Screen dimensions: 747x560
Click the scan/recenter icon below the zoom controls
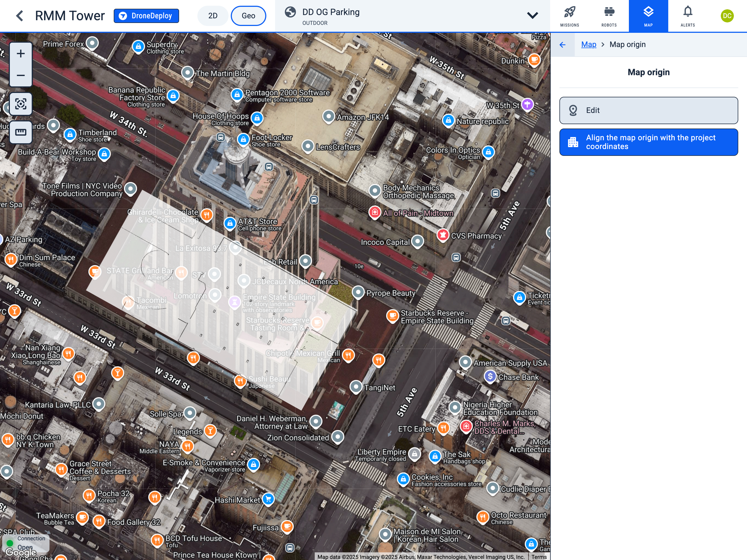pyautogui.click(x=21, y=104)
